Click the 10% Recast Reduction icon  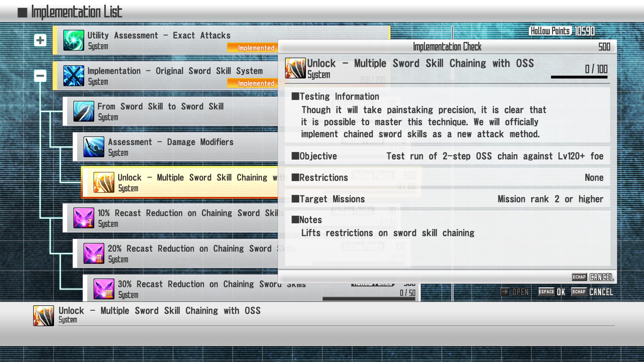[84, 218]
